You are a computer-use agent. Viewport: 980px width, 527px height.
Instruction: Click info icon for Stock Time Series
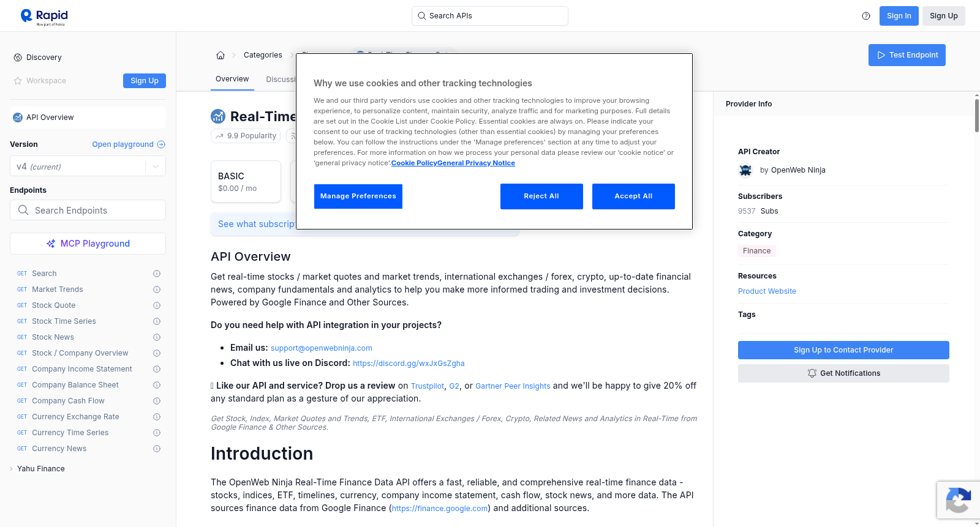click(157, 321)
